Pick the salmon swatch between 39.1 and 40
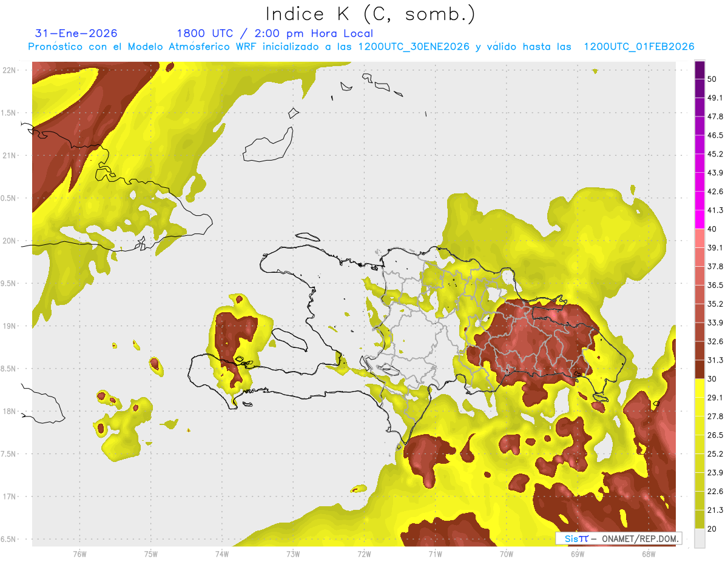Image resolution: width=728 pixels, height=562 pixels. pos(700,238)
